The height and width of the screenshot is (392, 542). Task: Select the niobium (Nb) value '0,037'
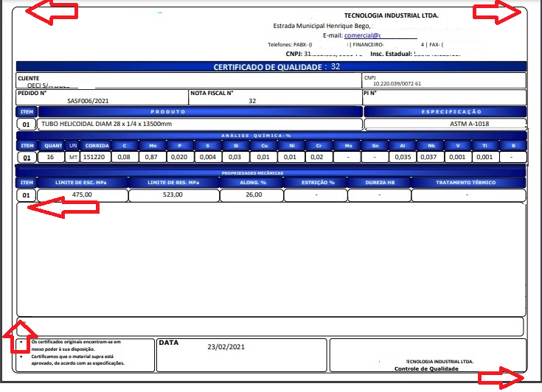click(x=428, y=157)
